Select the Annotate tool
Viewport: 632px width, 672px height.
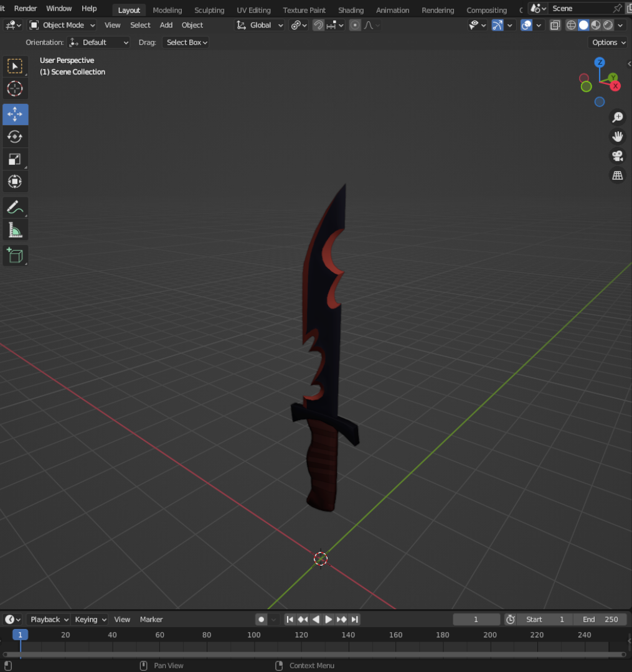[x=15, y=207]
